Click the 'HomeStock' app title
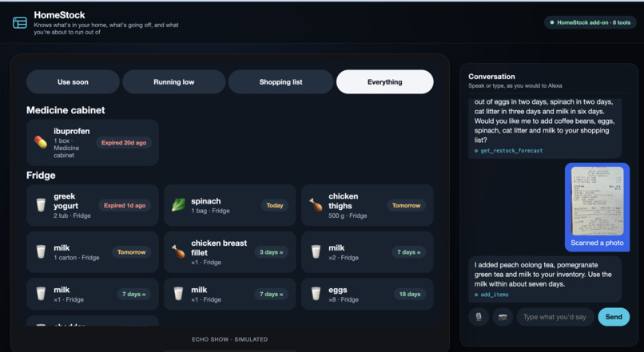644x352 pixels. pyautogui.click(x=59, y=15)
